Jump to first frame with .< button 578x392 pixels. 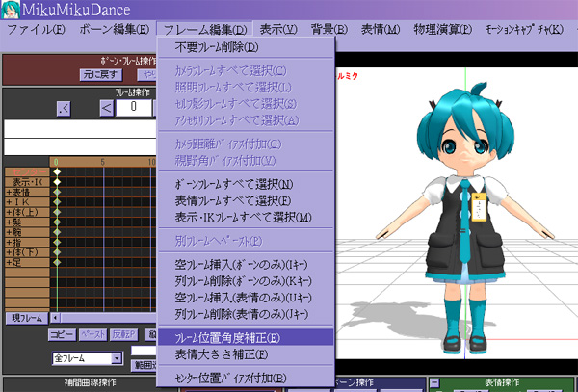coord(64,108)
